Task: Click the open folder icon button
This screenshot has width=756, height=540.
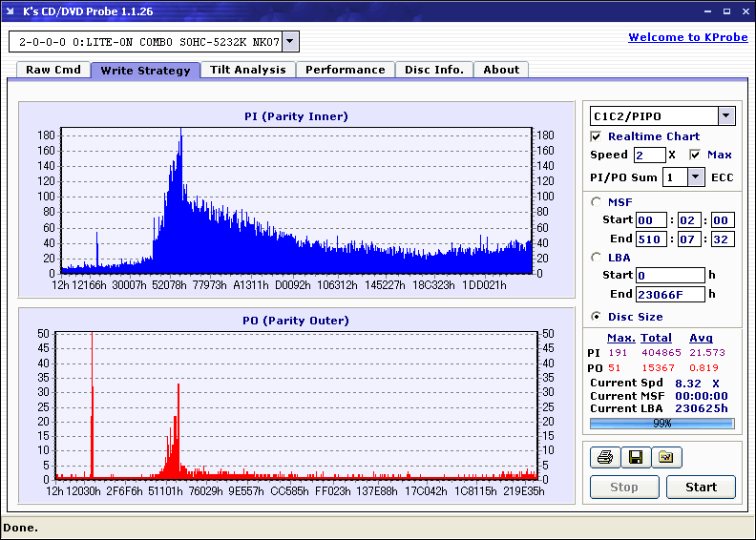Action: (x=666, y=458)
